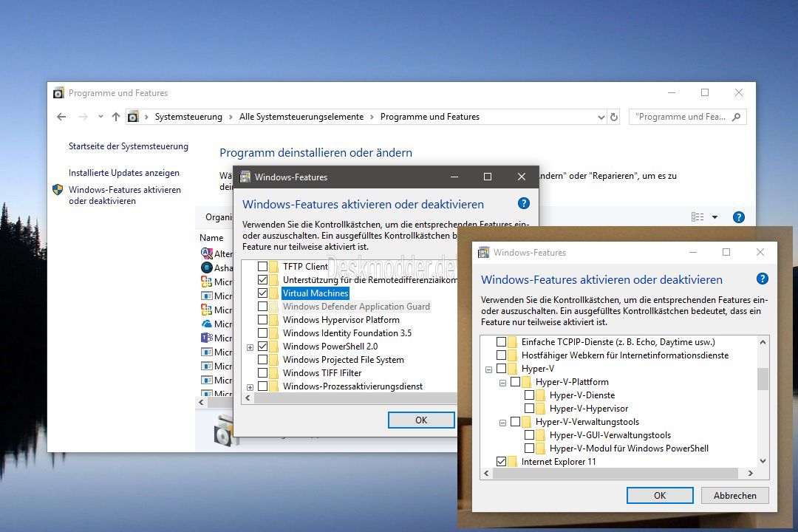Select 'Windows Projected File System' label
The image size is (798, 532).
click(x=344, y=359)
